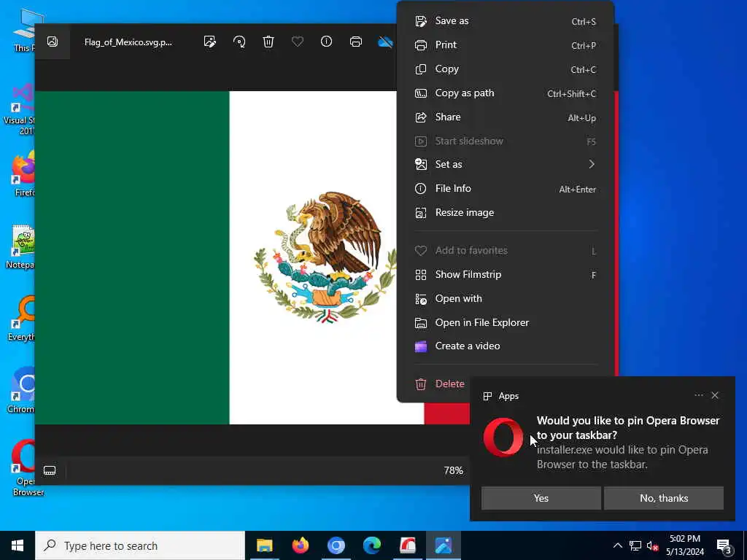
Task: Open the file info circle icon in toolbar
Action: [326, 42]
